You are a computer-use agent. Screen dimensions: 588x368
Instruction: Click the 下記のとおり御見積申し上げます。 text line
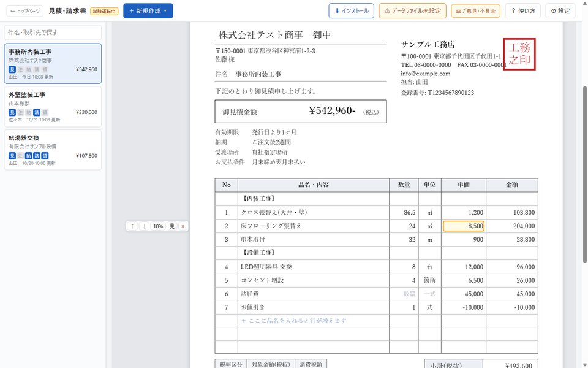click(266, 91)
